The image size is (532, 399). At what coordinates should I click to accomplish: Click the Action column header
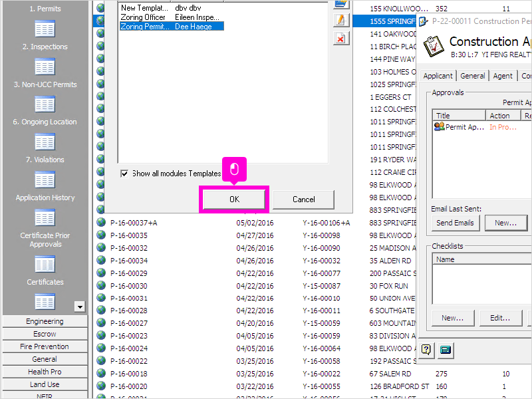tap(503, 115)
